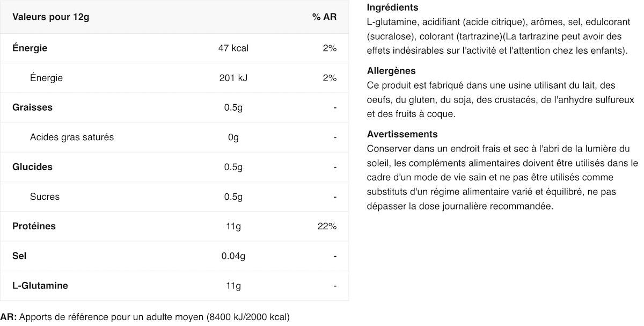Click the Sucres row label
644x326 pixels.
(x=45, y=197)
